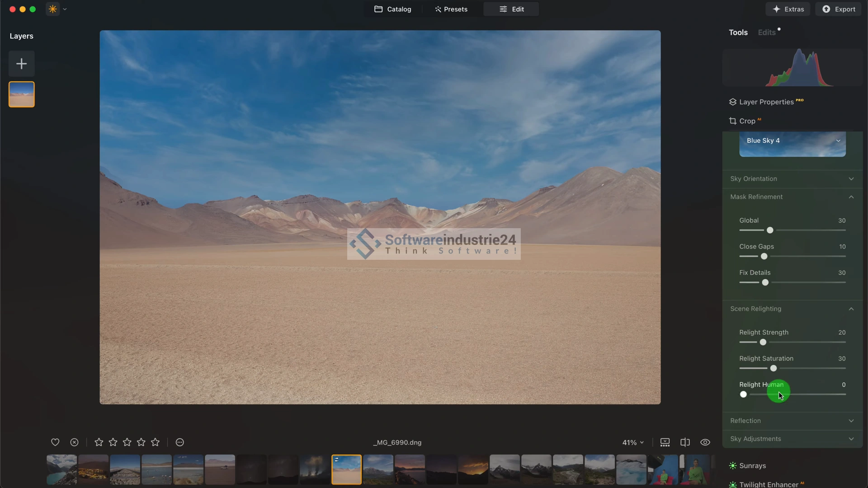The height and width of the screenshot is (488, 868).
Task: Toggle filmstrip display icon
Action: coord(665,442)
